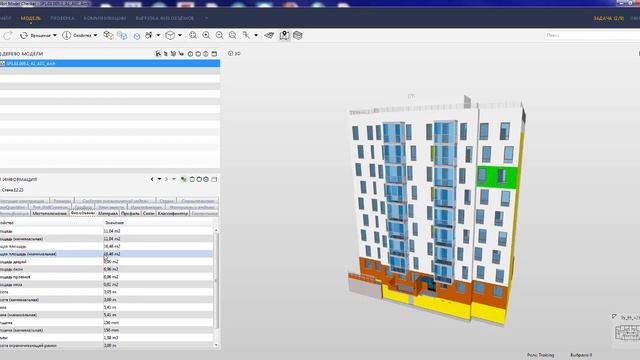Click the '1,58 m3' value cell
Screen dimensions: 640x360
point(111,338)
